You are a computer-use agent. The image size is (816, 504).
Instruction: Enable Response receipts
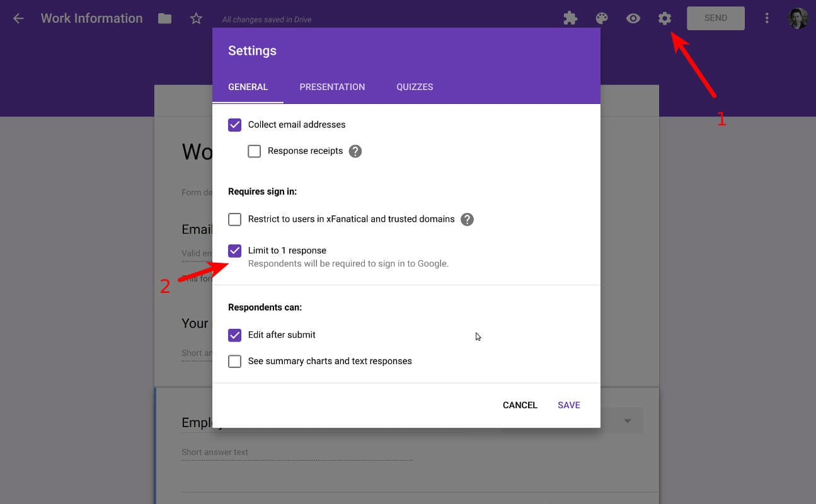pos(254,151)
